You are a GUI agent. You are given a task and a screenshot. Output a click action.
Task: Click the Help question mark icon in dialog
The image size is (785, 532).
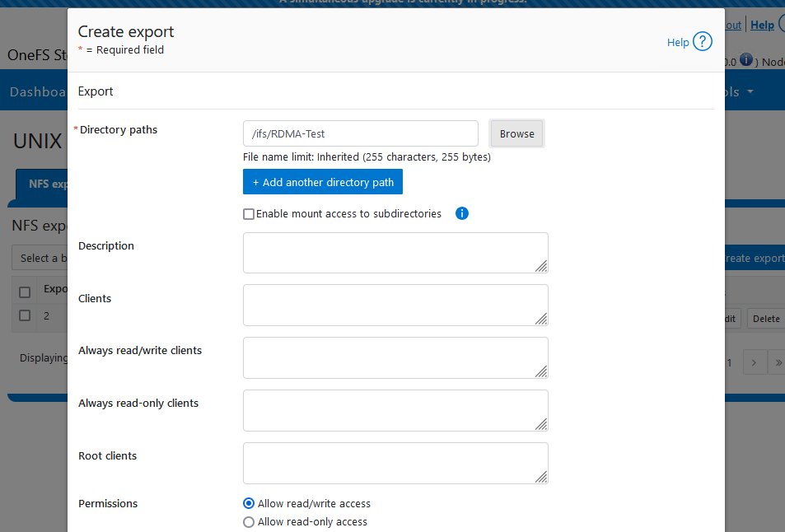(x=702, y=42)
